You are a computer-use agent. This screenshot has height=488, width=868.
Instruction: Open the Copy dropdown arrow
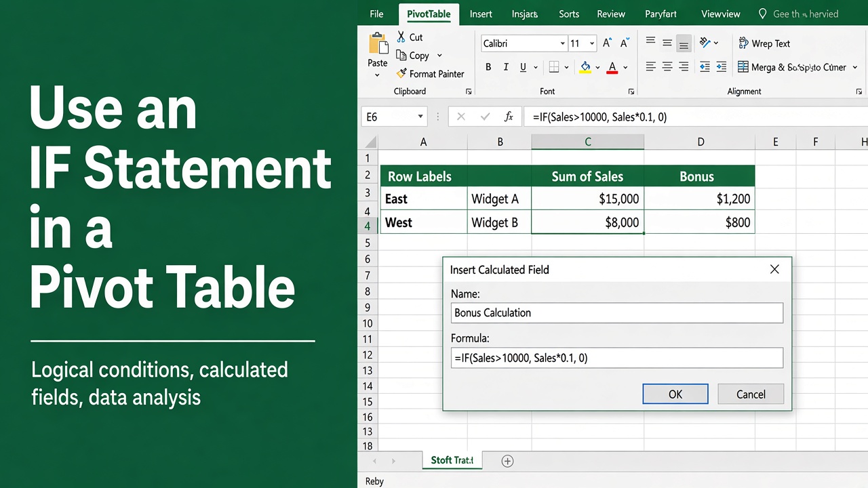439,56
